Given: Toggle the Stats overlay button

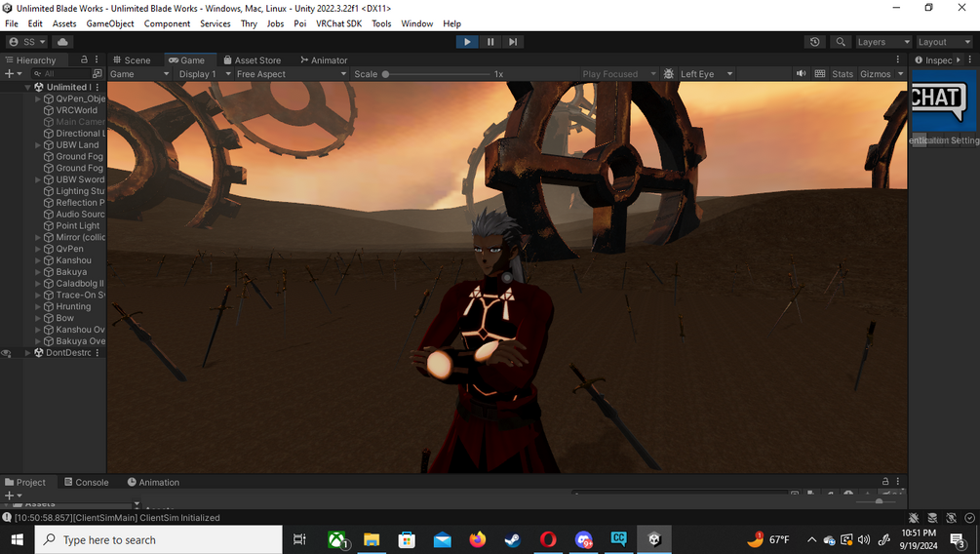Looking at the screenshot, I should tap(842, 74).
